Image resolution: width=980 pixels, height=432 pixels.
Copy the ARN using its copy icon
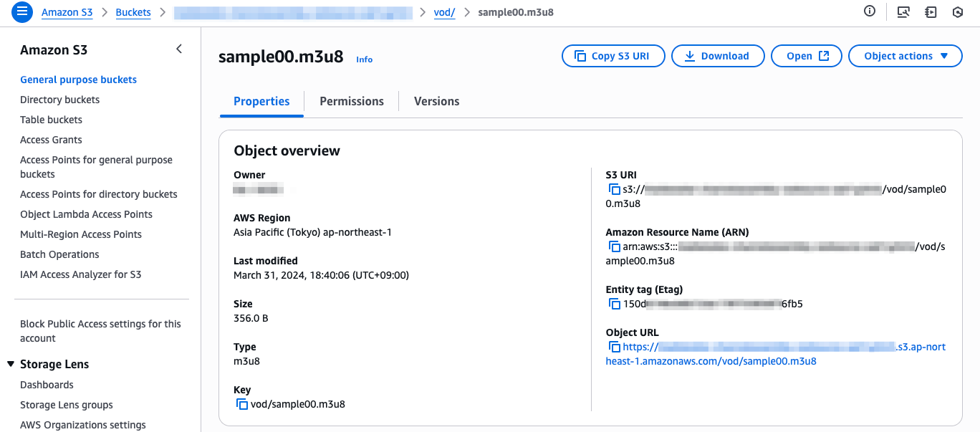tap(614, 246)
